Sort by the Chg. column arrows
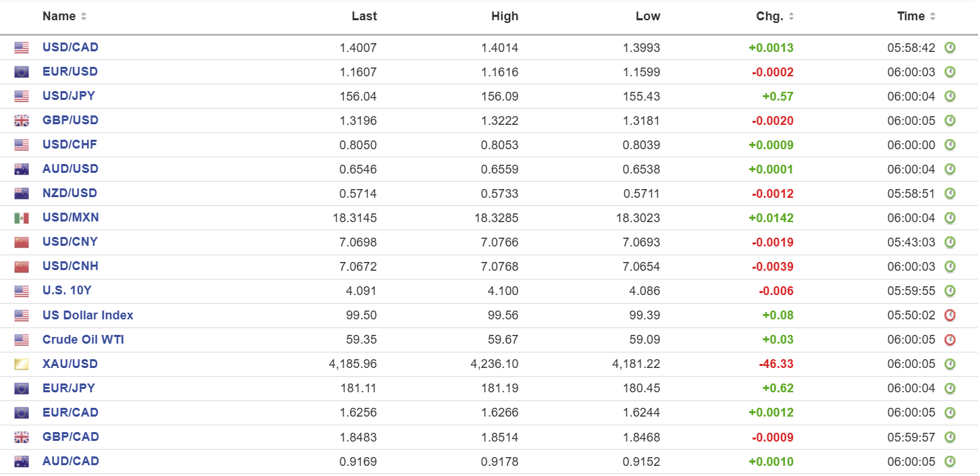Viewport: 980px width, 476px height. (x=792, y=16)
